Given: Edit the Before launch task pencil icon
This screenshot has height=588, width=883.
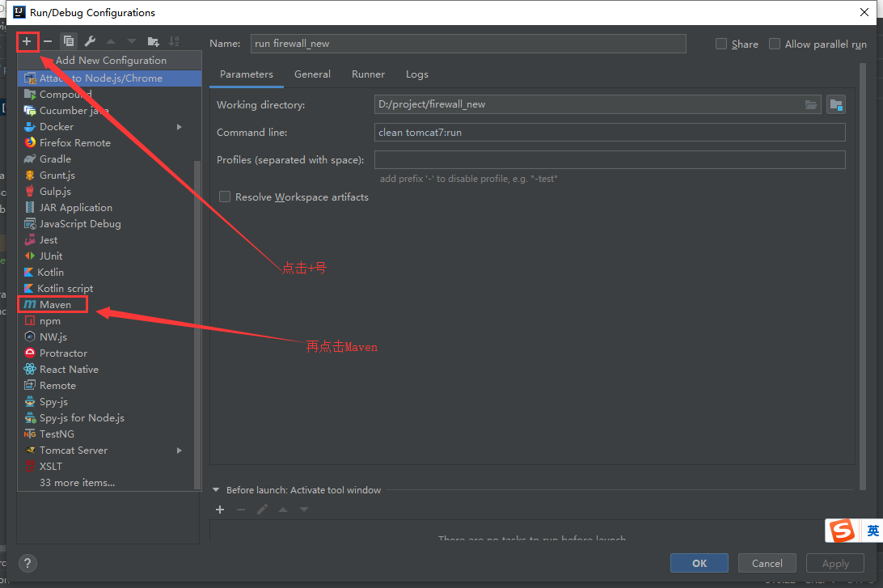Looking at the screenshot, I should [x=262, y=510].
